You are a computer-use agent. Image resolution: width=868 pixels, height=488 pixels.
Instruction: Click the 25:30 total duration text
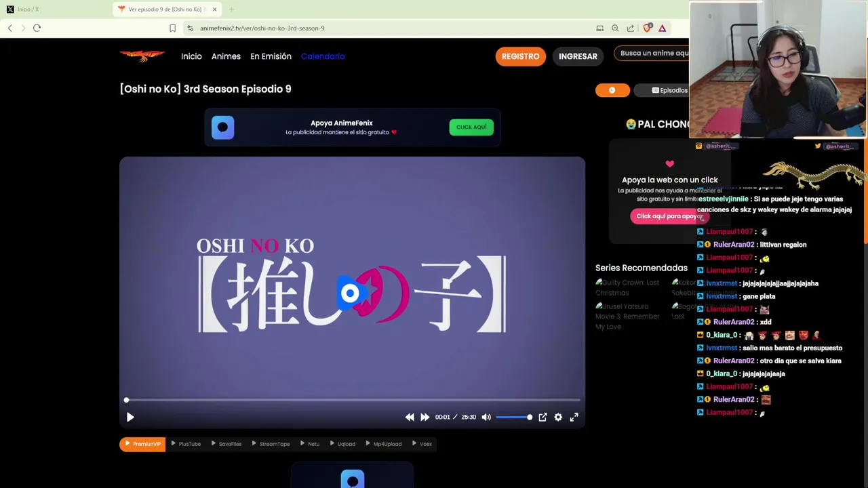(469, 418)
